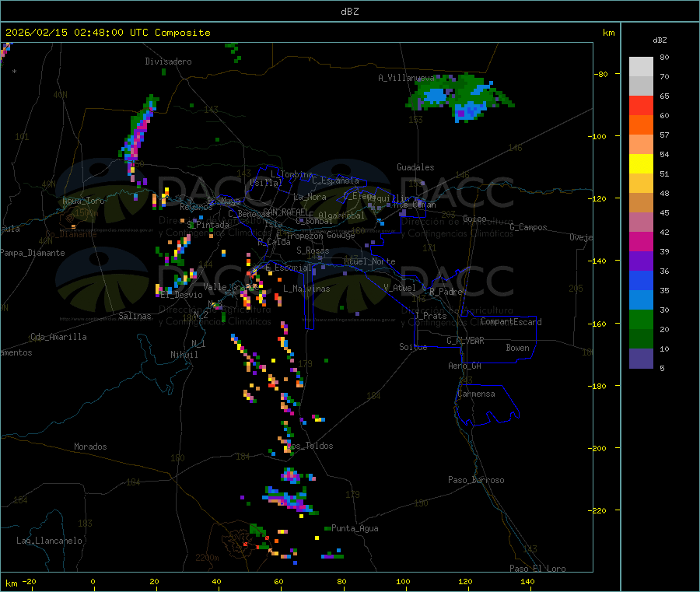The image size is (700, 592).
Task: Click the 100 km horizontal axis tick
Action: click(403, 582)
